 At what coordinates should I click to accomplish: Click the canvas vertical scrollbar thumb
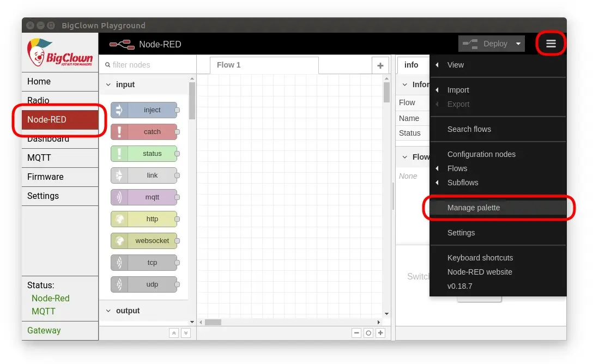click(386, 92)
